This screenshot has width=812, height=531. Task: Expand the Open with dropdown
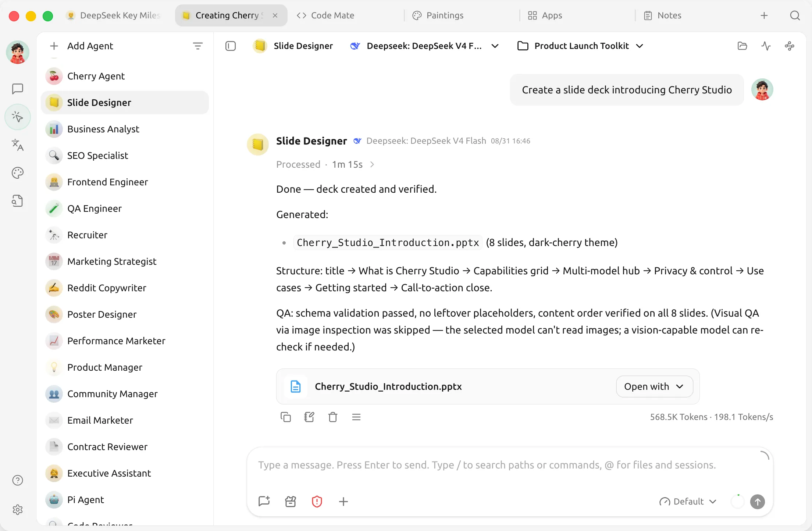point(654,386)
